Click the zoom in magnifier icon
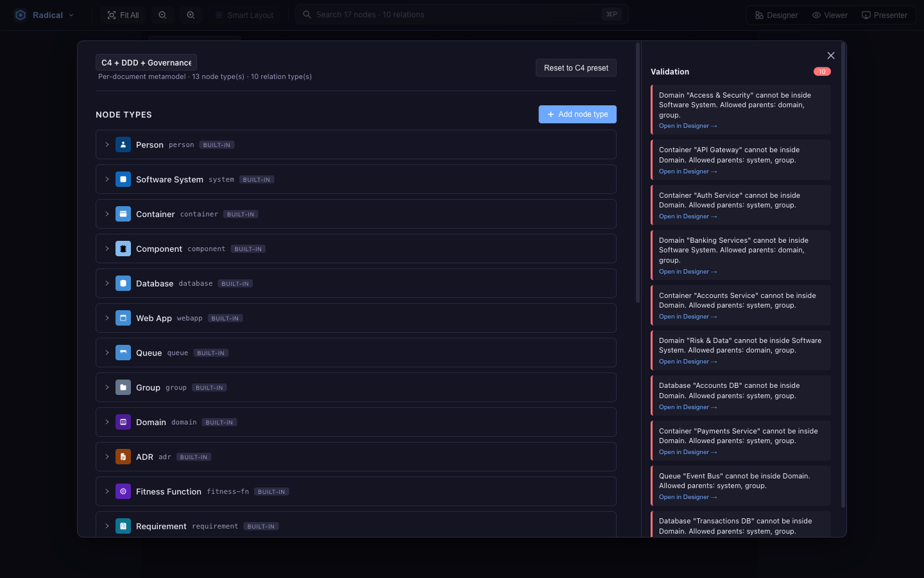The height and width of the screenshot is (578, 924). coord(191,15)
